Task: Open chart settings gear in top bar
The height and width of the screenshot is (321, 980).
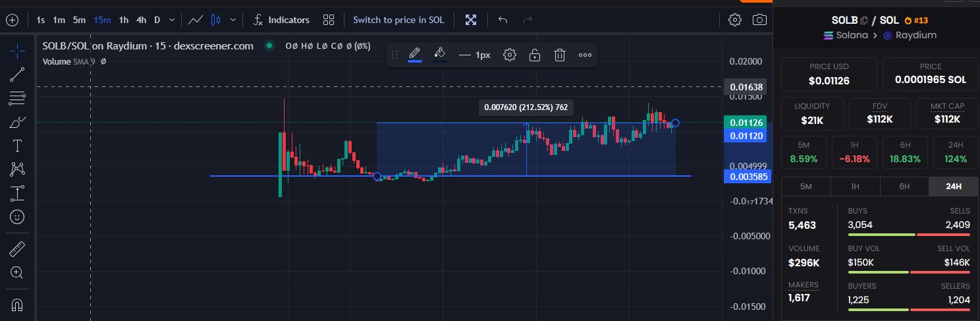Action: (x=735, y=20)
